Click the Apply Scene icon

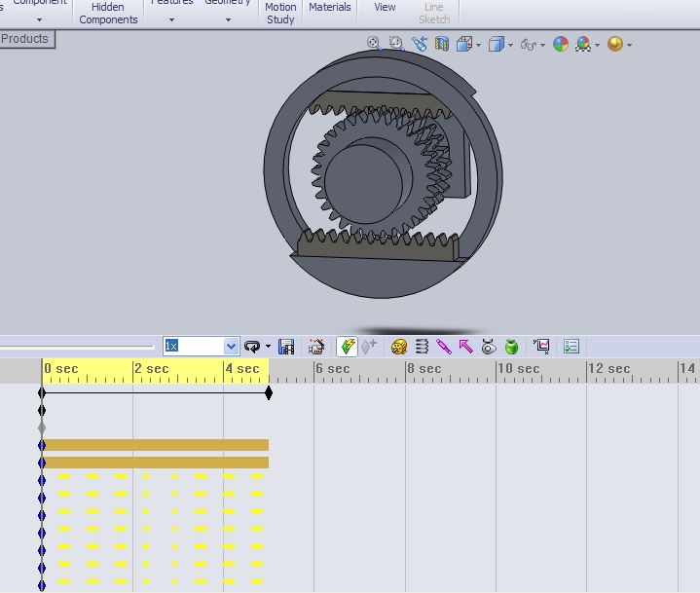(x=583, y=44)
